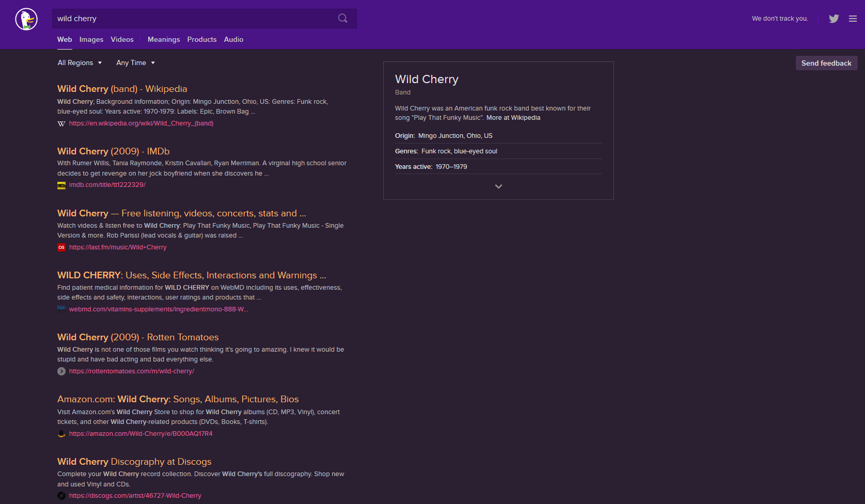
Task: Open the Meanings tab
Action: click(x=164, y=39)
